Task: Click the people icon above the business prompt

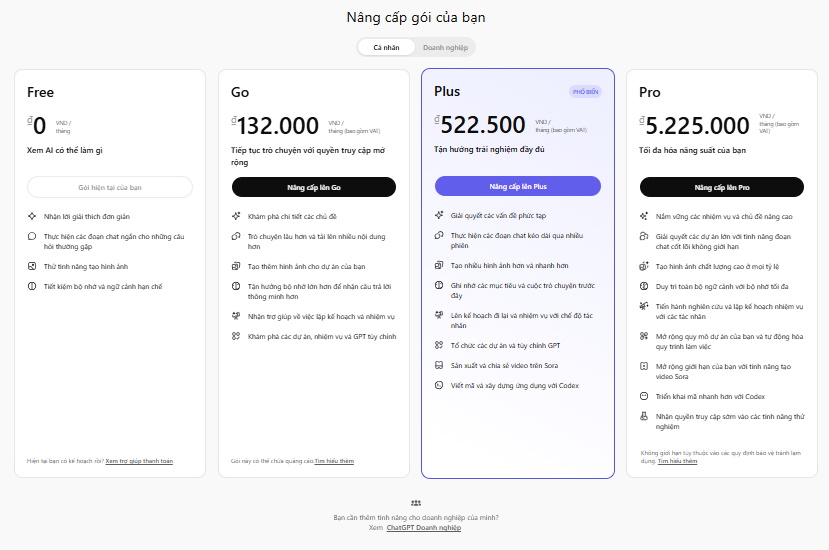Action: (415, 503)
